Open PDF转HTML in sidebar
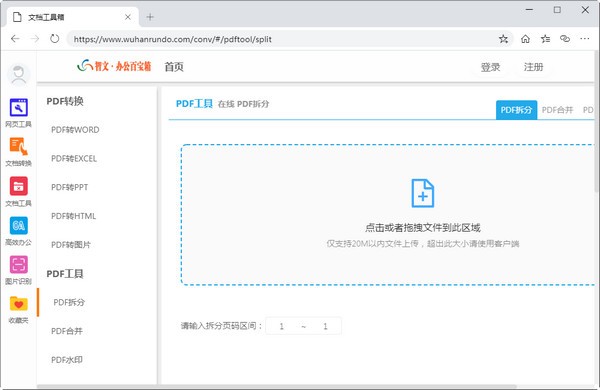This screenshot has height=390, width=600. click(x=73, y=216)
